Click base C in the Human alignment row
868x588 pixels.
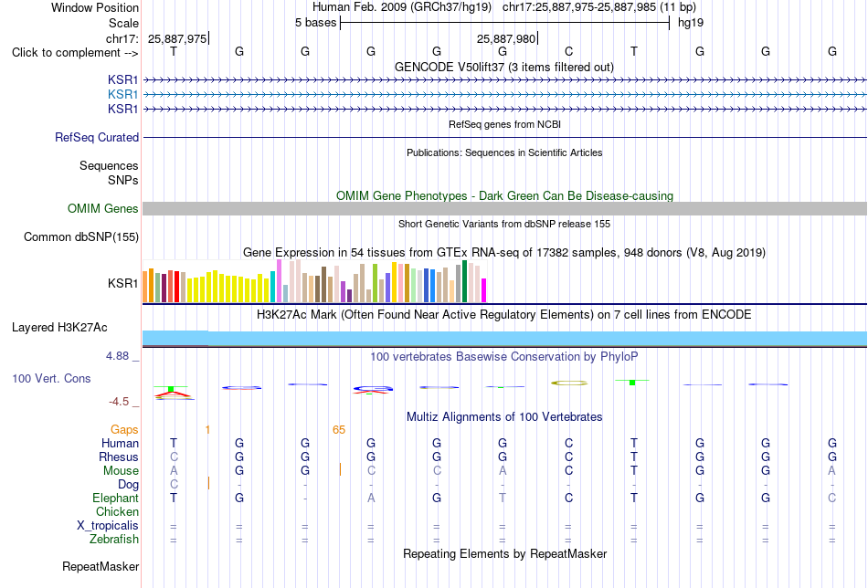point(568,443)
